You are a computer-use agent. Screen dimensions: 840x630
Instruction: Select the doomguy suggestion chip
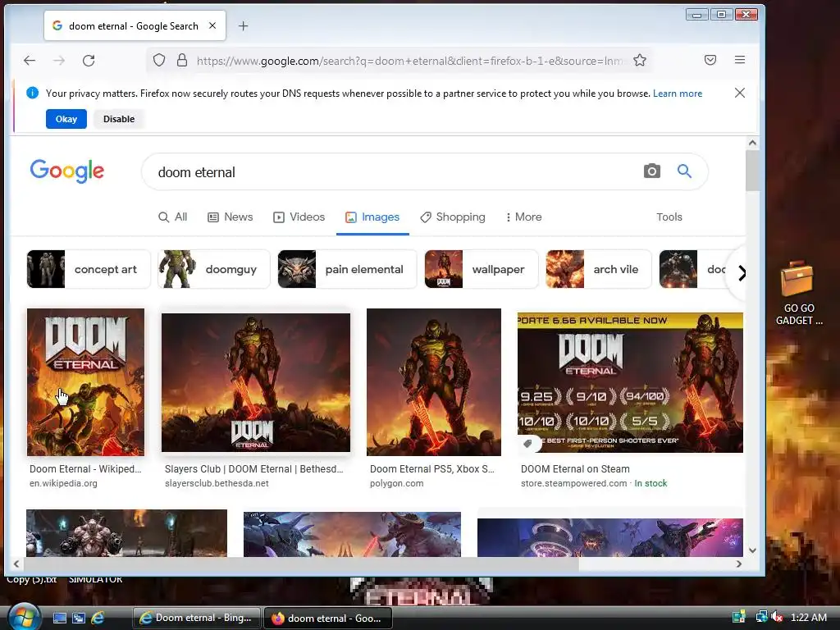click(214, 269)
